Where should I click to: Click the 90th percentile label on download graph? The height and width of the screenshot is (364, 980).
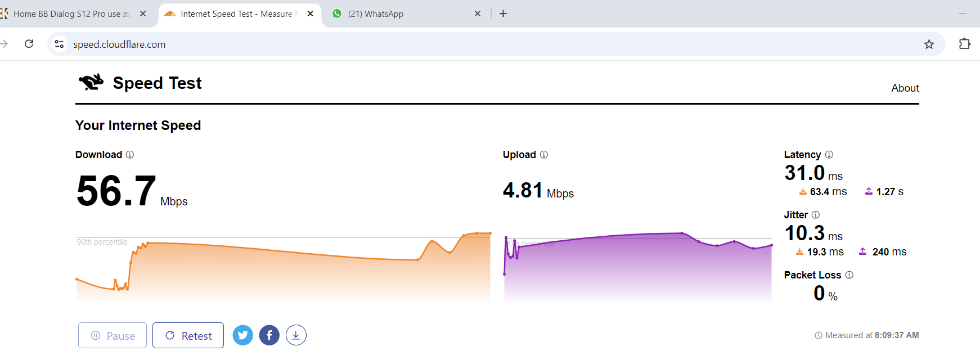pyautogui.click(x=102, y=242)
